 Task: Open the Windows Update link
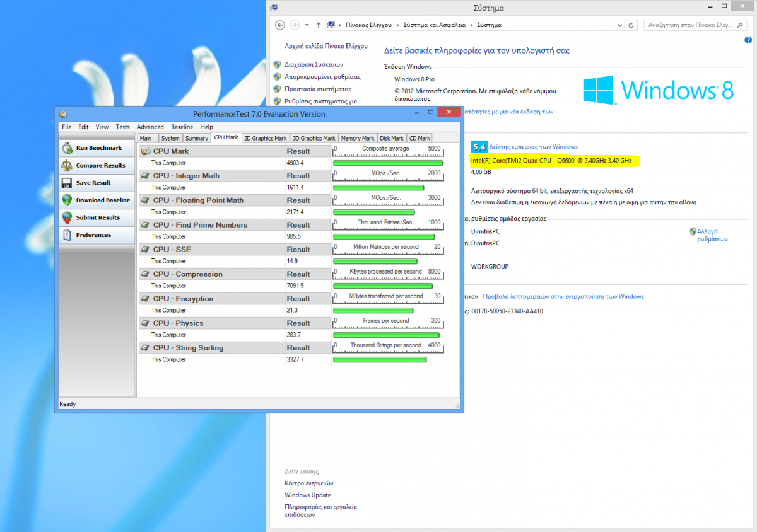pyautogui.click(x=308, y=495)
